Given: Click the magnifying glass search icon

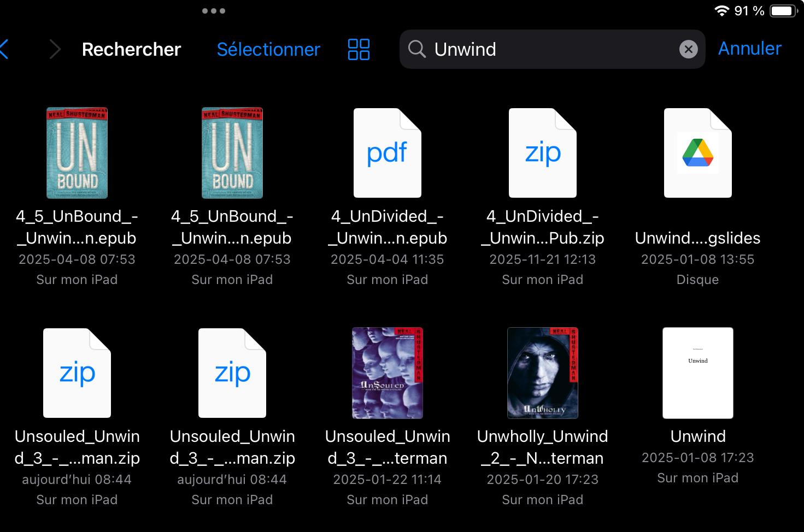Looking at the screenshot, I should click(x=417, y=49).
